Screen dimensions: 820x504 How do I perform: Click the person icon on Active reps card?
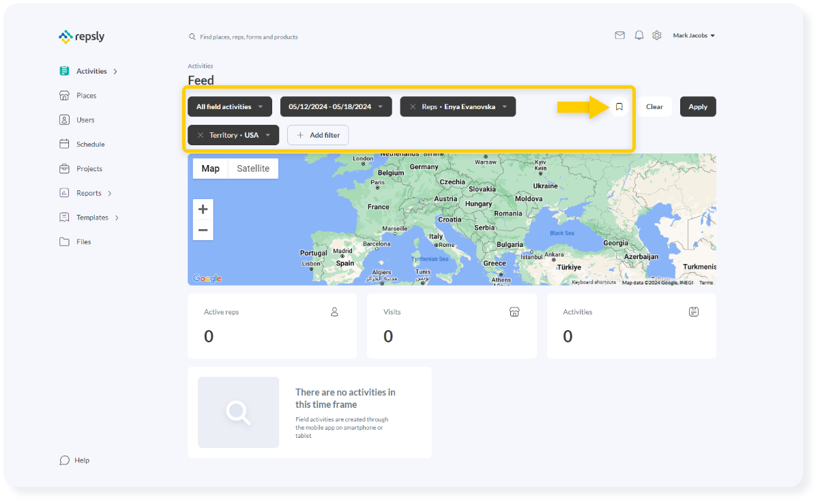334,312
